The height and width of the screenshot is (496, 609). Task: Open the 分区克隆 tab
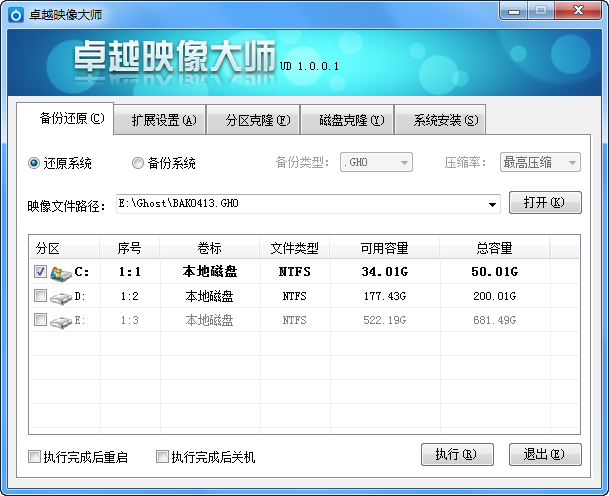257,120
